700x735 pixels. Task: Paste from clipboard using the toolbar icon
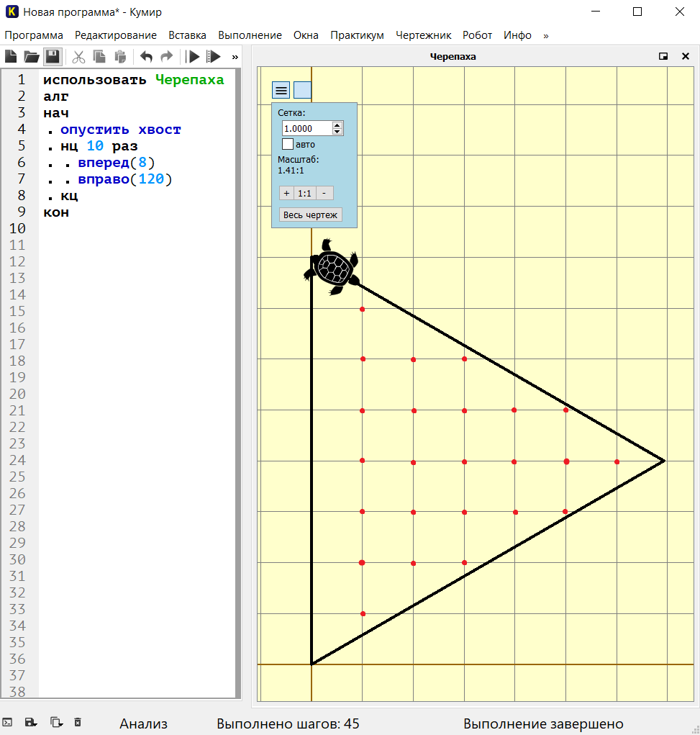pos(120,57)
